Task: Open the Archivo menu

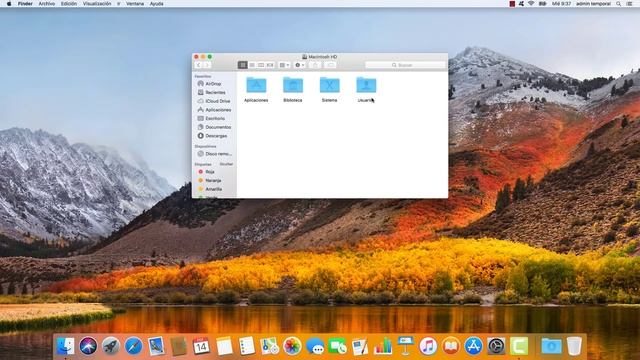Action: 47,4
